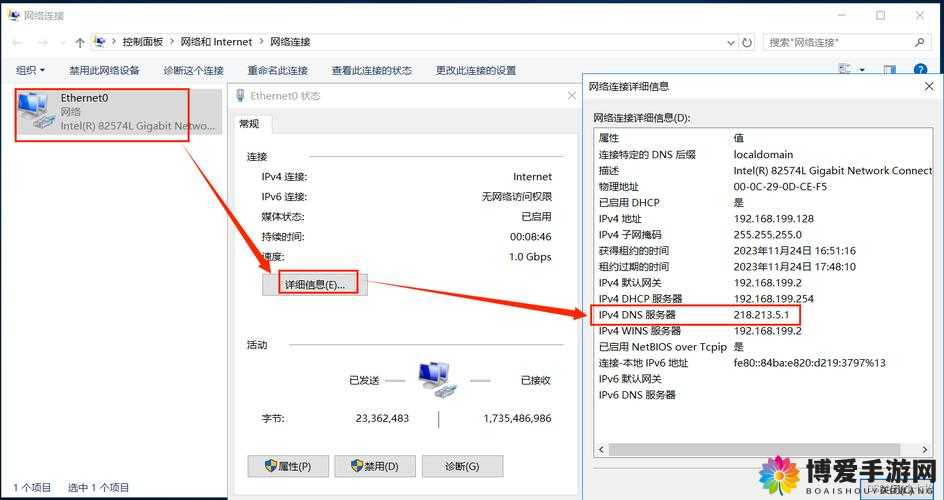Select the 已启用 DHCP row
Screen dimensions: 944x500
click(x=765, y=203)
